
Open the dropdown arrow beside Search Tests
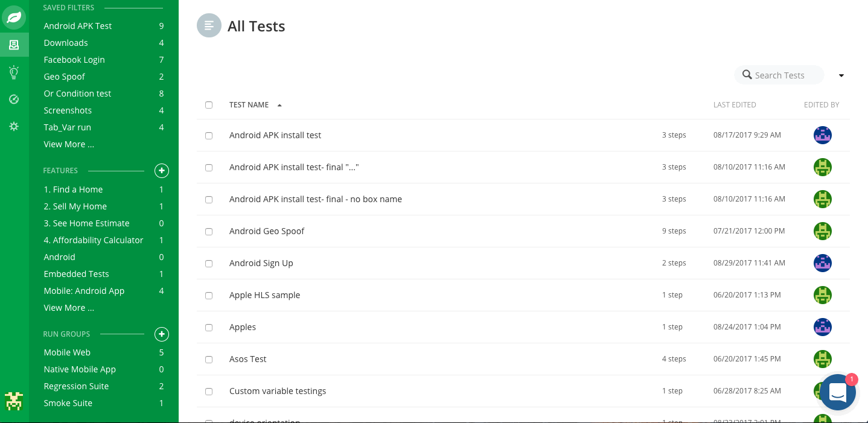point(841,75)
